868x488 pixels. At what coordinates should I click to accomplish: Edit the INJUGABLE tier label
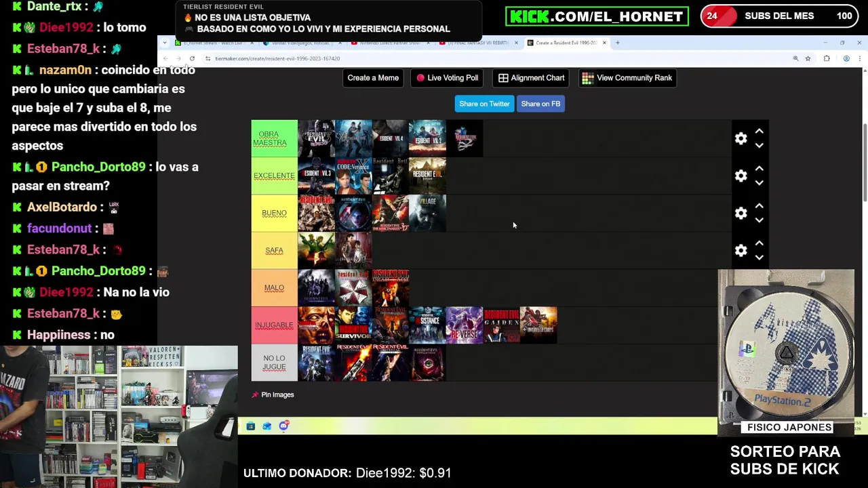coord(274,325)
